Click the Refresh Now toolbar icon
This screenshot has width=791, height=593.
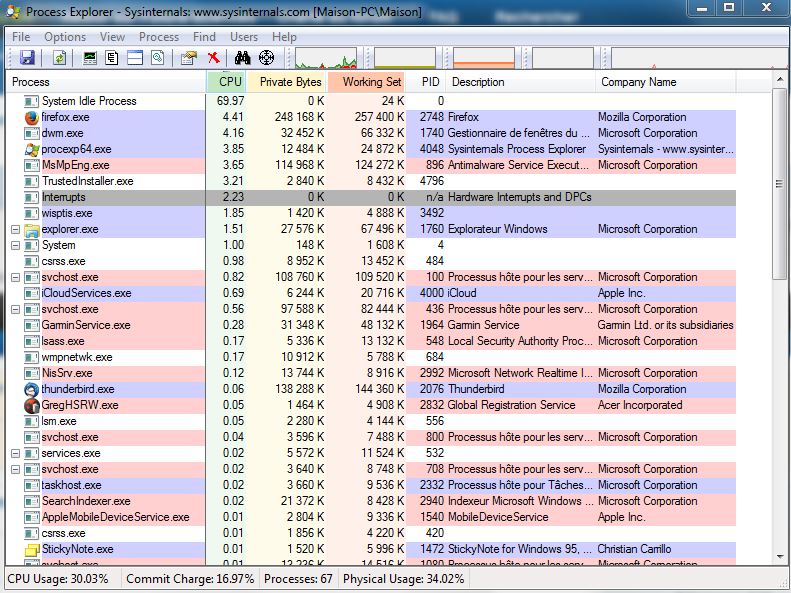tap(60, 58)
